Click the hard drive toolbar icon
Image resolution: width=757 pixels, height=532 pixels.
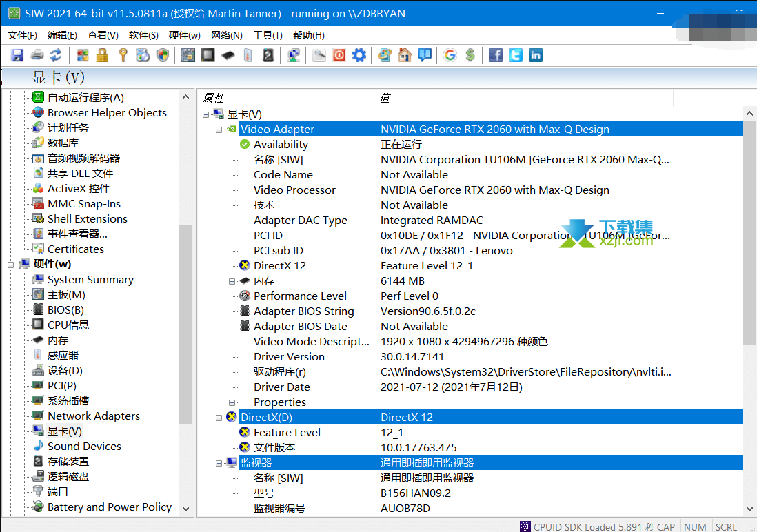tap(268, 55)
